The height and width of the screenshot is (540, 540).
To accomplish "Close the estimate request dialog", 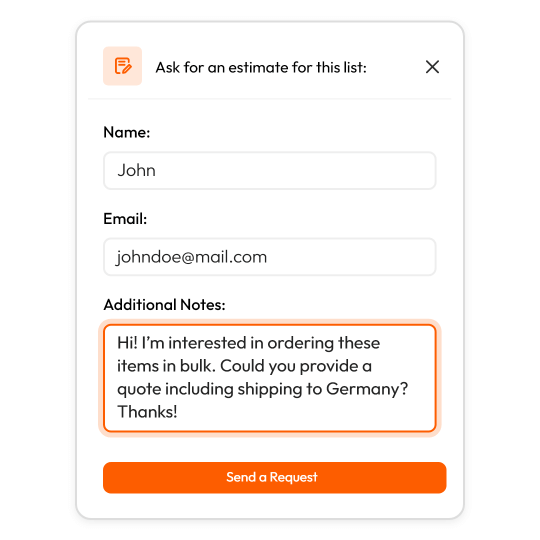I will point(432,67).
